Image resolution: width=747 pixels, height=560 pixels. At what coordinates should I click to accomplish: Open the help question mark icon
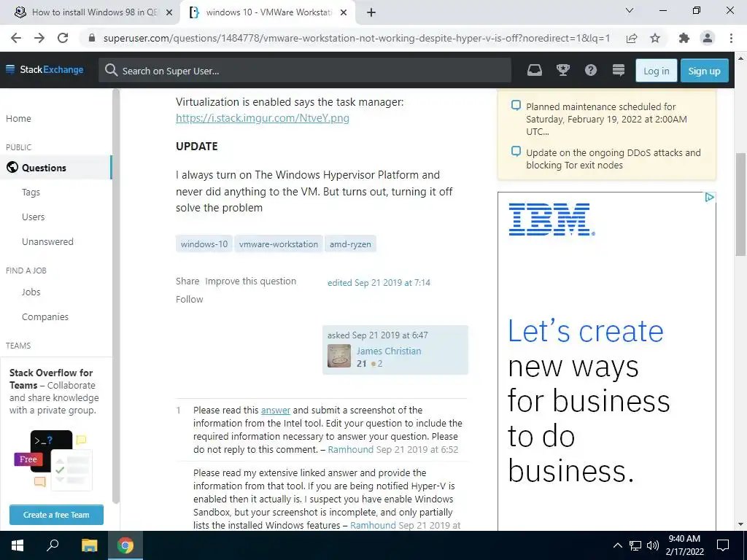591,71
